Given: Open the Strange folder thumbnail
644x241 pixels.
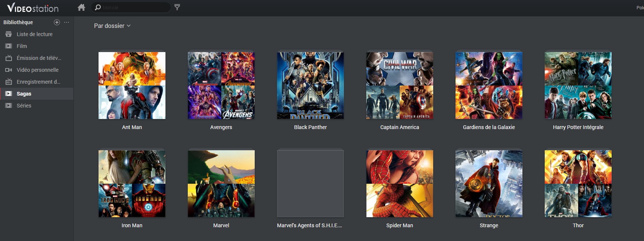Looking at the screenshot, I should (489, 184).
